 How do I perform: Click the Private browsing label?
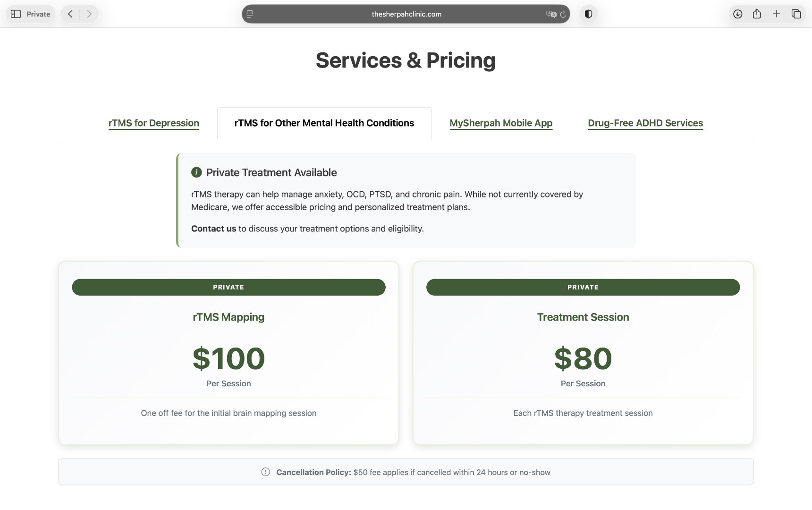point(38,14)
